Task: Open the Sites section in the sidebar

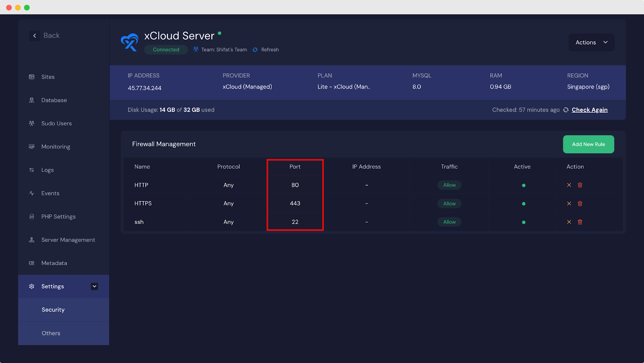Action: 47,77
